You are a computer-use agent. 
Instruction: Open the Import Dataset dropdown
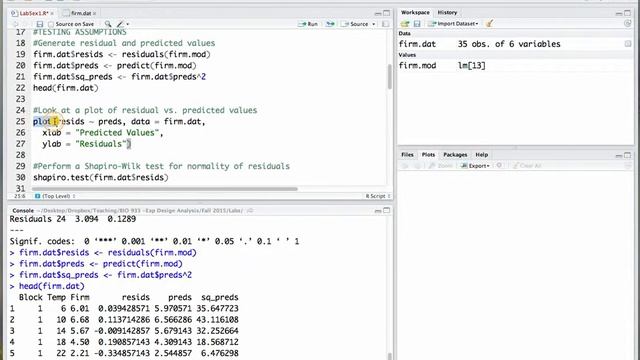(453, 24)
